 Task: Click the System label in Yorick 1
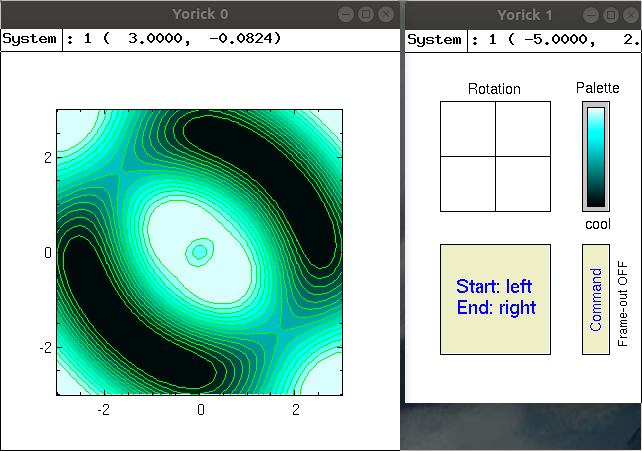click(434, 40)
